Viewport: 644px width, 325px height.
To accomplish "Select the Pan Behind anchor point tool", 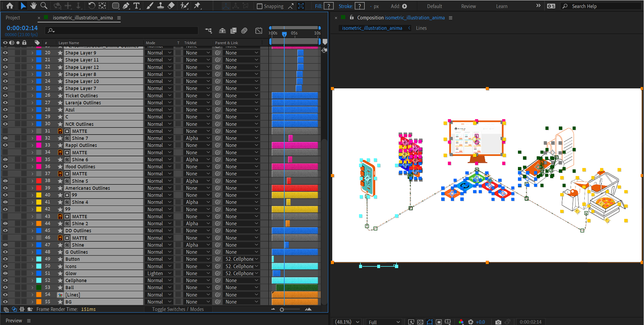I will point(103,6).
